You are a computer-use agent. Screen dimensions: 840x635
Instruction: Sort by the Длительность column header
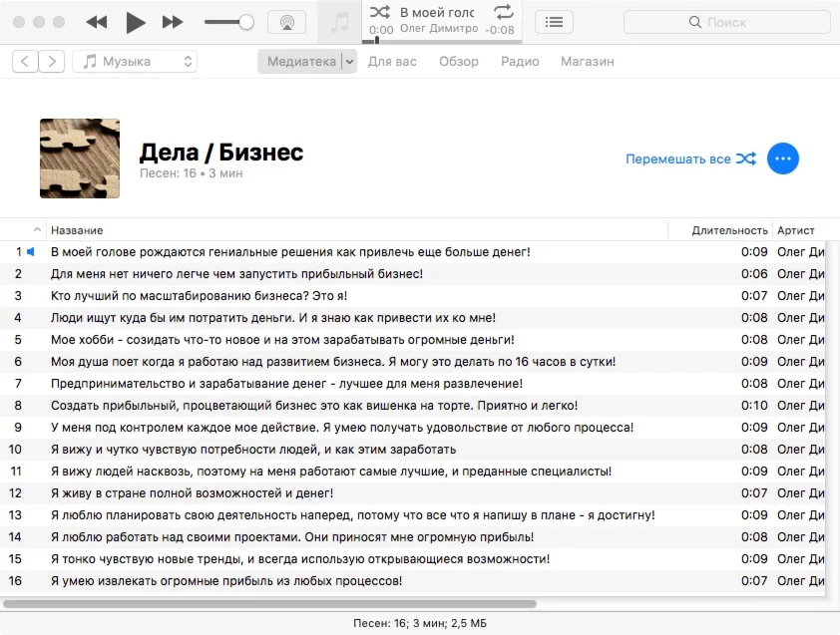coord(729,230)
